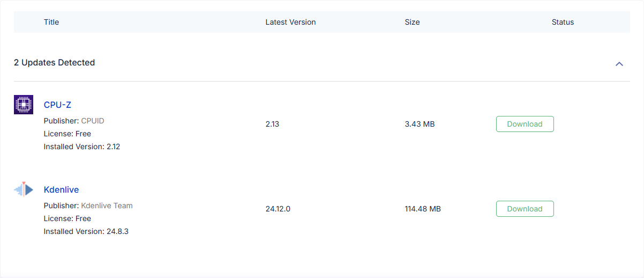This screenshot has width=644, height=278.
Task: Click the Size column header
Action: (x=412, y=22)
